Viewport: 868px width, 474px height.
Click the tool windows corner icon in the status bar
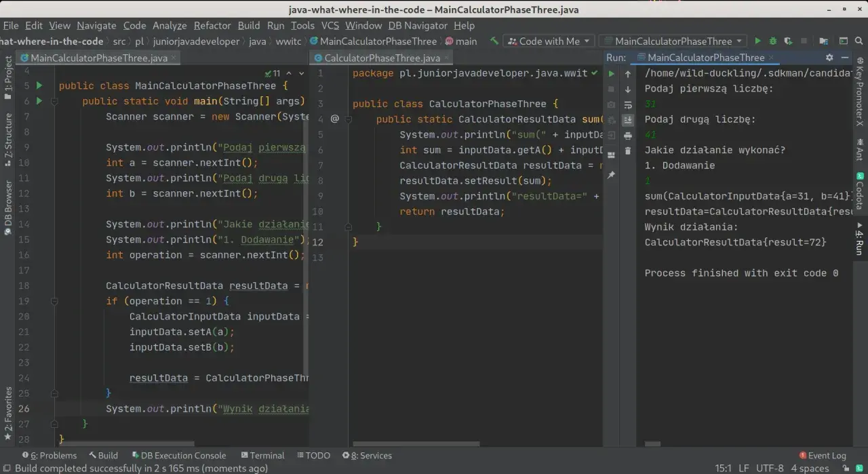pos(6,469)
